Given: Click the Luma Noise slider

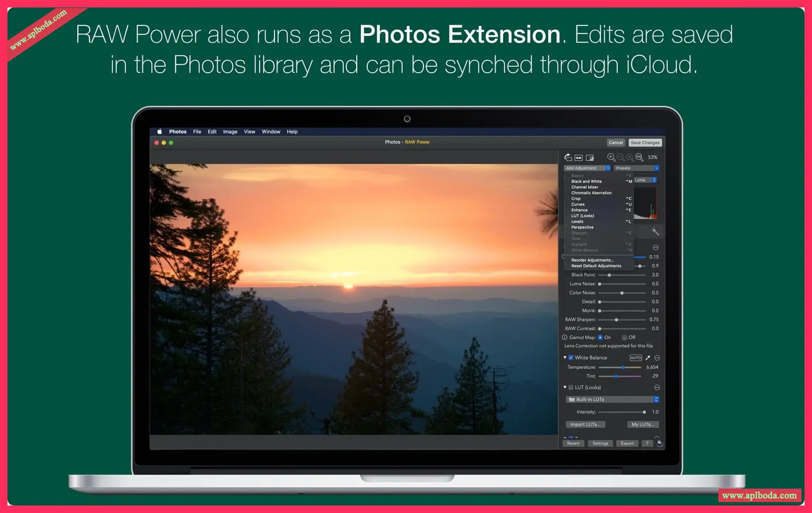Looking at the screenshot, I should pyautogui.click(x=622, y=284).
